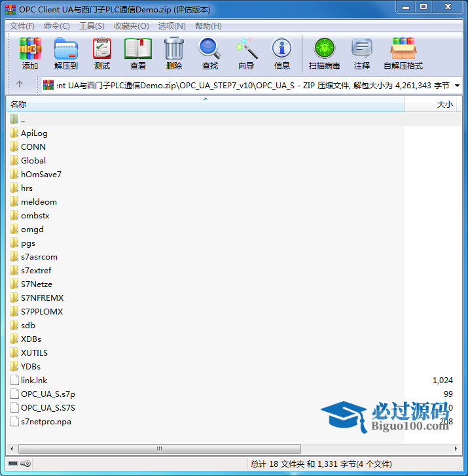Sort by 大小 column header
The width and height of the screenshot is (468, 476).
pyautogui.click(x=432, y=105)
